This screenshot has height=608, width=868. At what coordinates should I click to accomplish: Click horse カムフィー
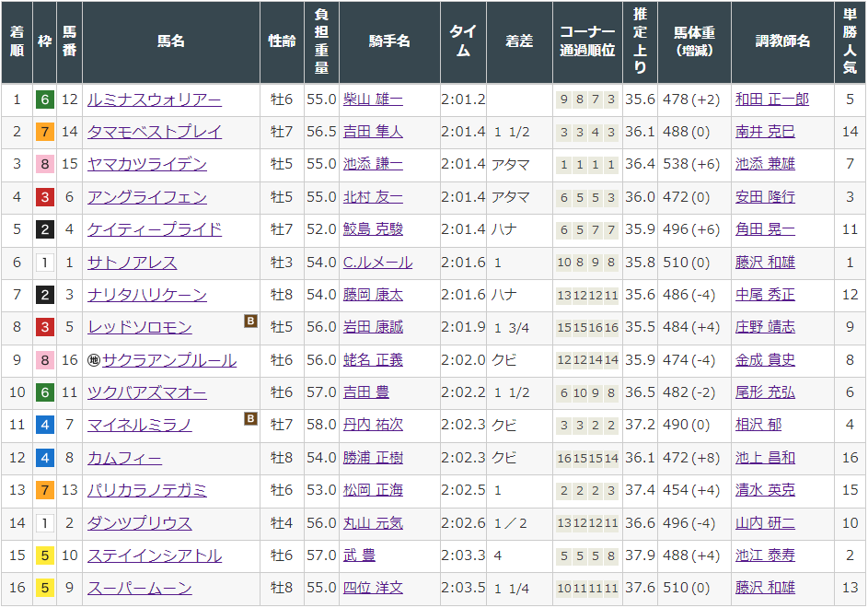pyautogui.click(x=124, y=458)
